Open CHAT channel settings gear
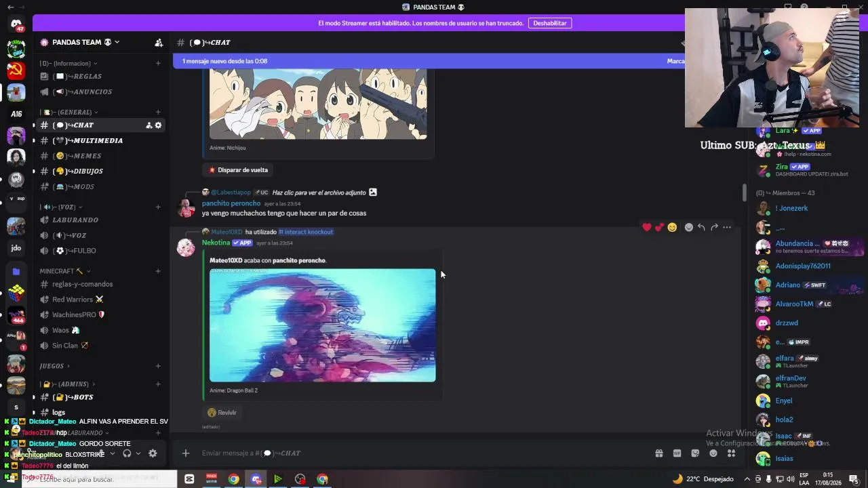 click(159, 125)
